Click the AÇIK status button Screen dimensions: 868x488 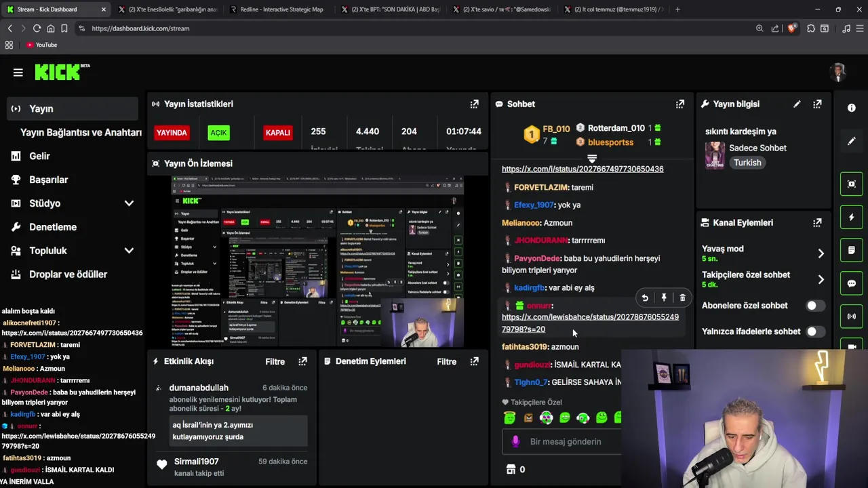coord(218,132)
